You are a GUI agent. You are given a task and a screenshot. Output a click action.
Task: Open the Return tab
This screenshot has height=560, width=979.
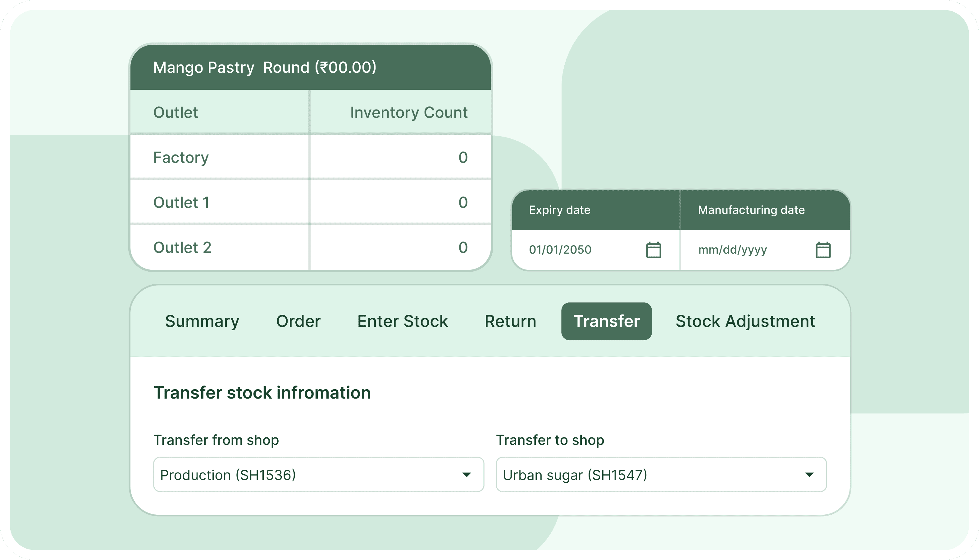click(510, 321)
